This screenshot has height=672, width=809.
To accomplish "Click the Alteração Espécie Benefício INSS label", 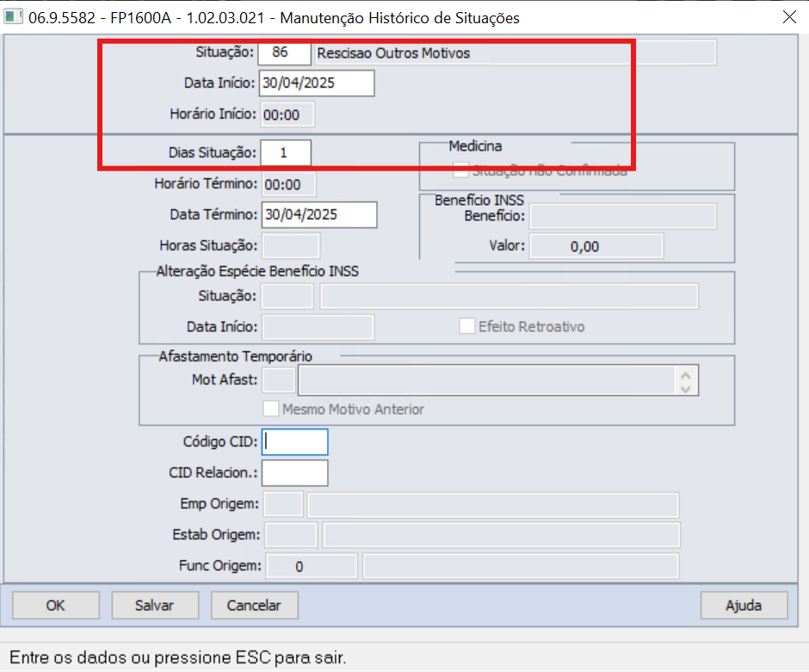I will pyautogui.click(x=257, y=271).
